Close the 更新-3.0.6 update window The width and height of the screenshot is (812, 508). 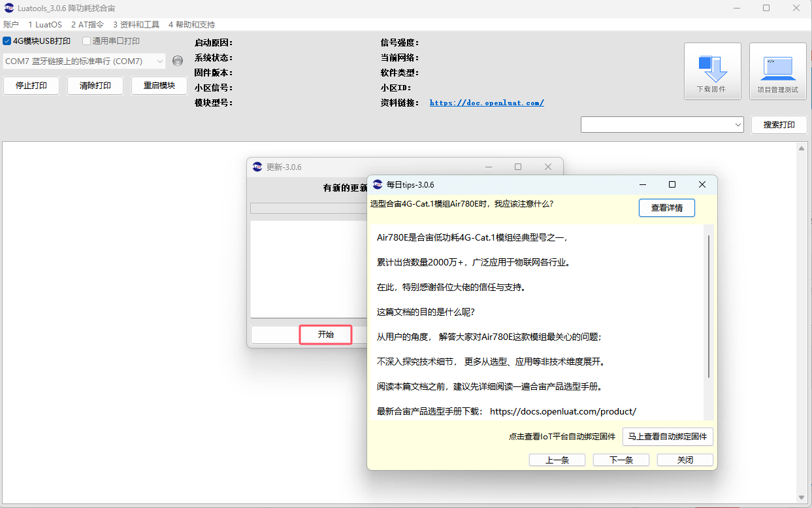[x=548, y=167]
